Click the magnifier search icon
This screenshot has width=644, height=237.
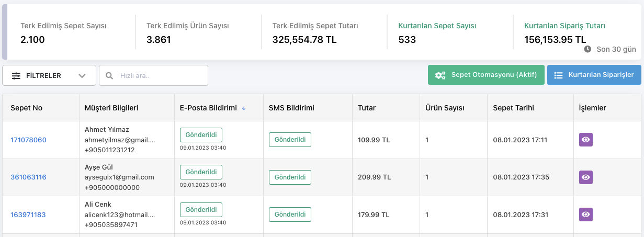[109, 75]
